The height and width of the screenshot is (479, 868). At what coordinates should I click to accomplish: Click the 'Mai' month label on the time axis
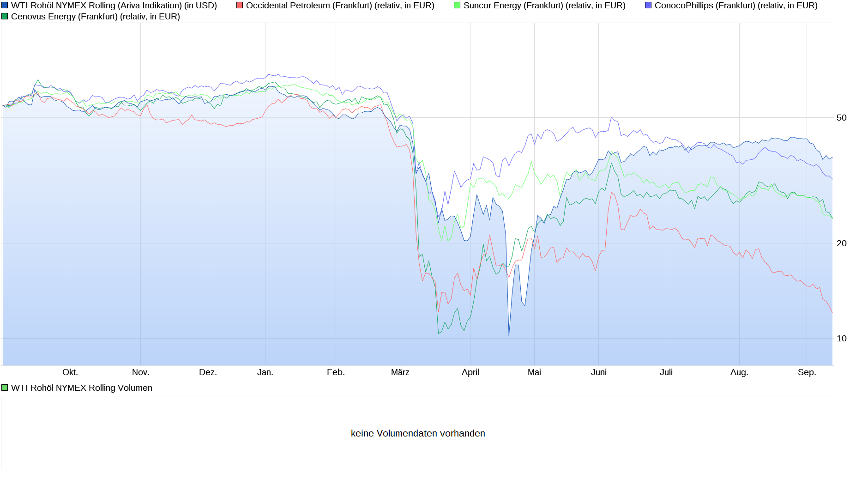tap(534, 372)
